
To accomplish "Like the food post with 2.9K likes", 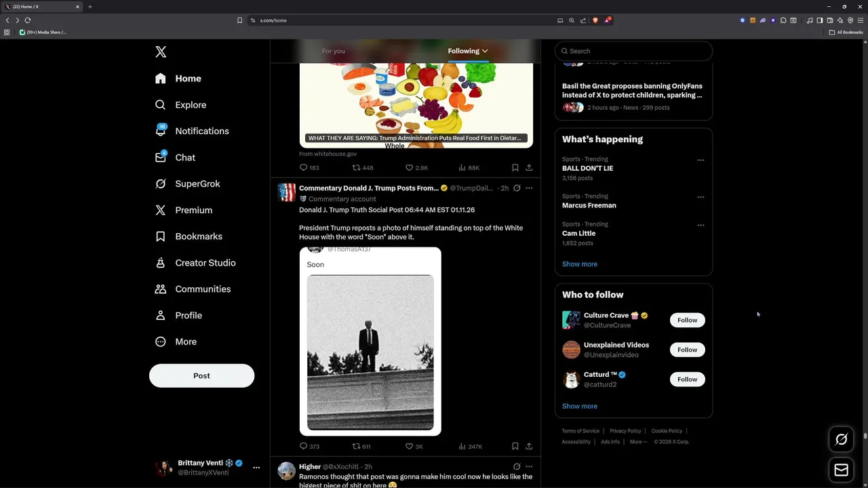I will tap(416, 167).
